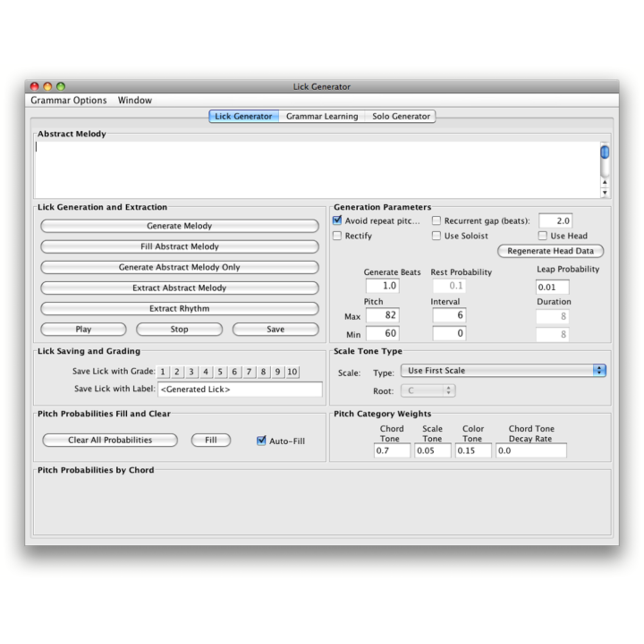The width and height of the screenshot is (644, 644).
Task: Switch to the Solo Generator tab
Action: click(400, 116)
